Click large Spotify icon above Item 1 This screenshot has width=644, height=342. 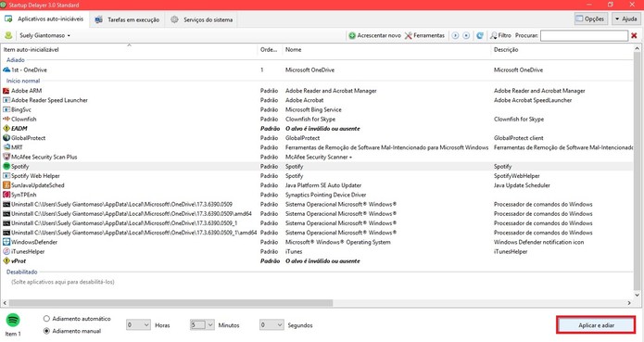coord(13,320)
